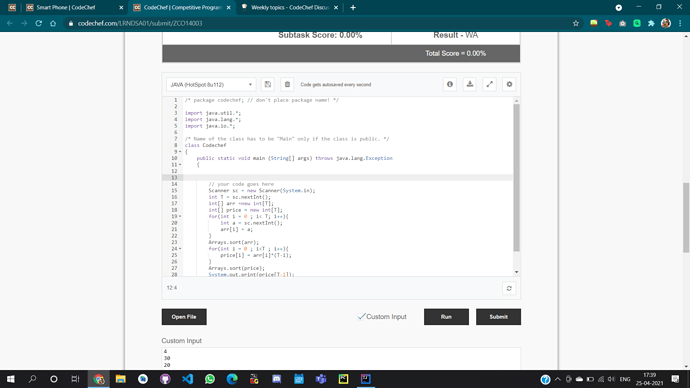Open GitHub Desktop from the taskbar
690x388 pixels.
pyautogui.click(x=165, y=379)
